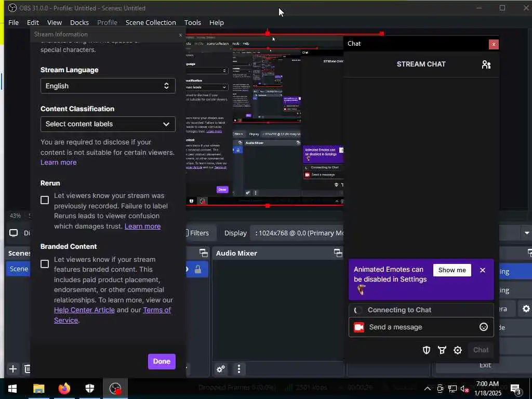Screen dimensions: 532x399
Task: Undock the Audio Mixer with pop-out icon
Action: click(x=338, y=253)
